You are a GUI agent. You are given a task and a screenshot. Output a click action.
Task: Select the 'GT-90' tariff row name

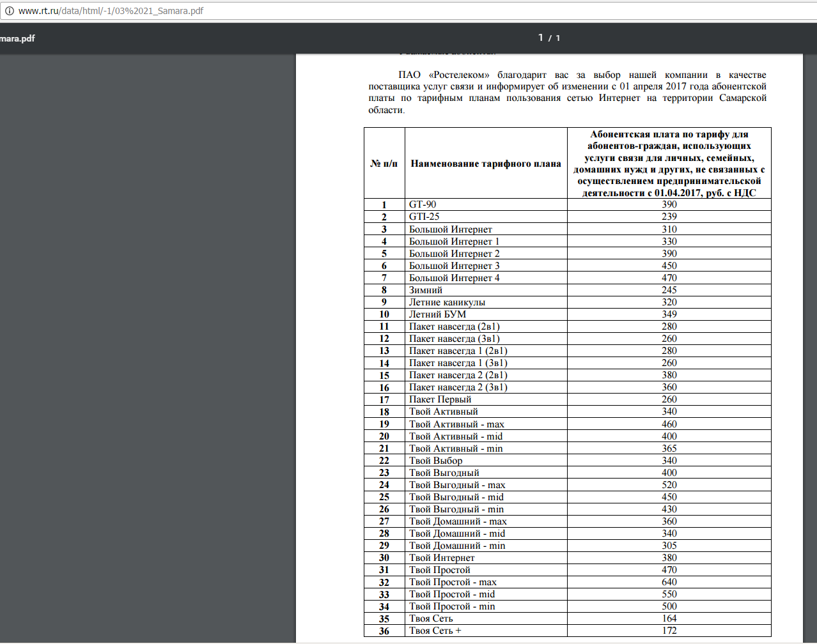pyautogui.click(x=423, y=204)
